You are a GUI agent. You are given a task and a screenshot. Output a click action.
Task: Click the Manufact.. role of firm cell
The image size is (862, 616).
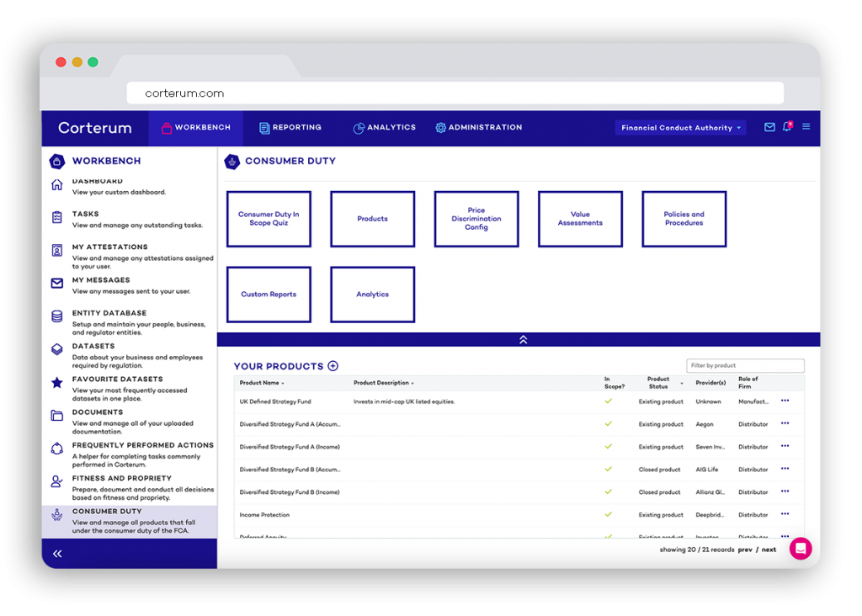753,401
